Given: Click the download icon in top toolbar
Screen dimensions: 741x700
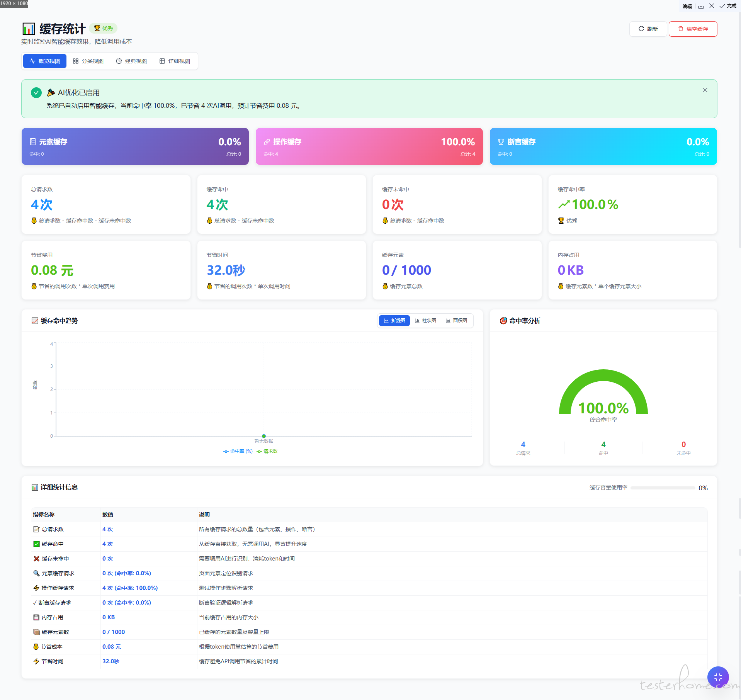Looking at the screenshot, I should point(701,6).
